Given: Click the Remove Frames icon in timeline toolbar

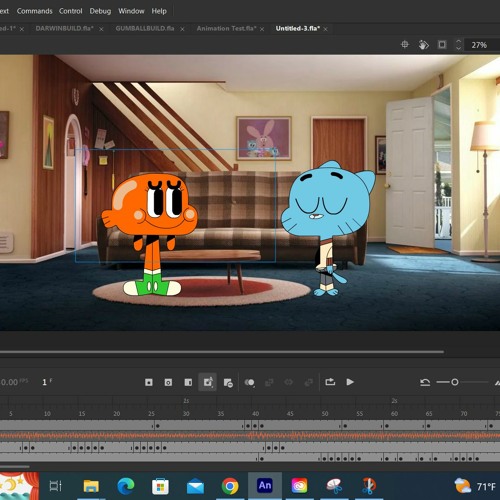Looking at the screenshot, I should pyautogui.click(x=228, y=382).
